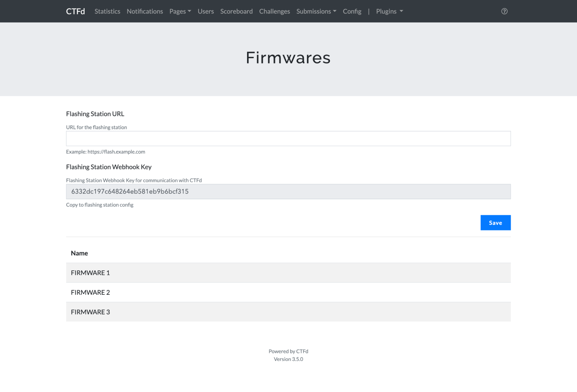
Task: Open the Config page
Action: [x=352, y=11]
